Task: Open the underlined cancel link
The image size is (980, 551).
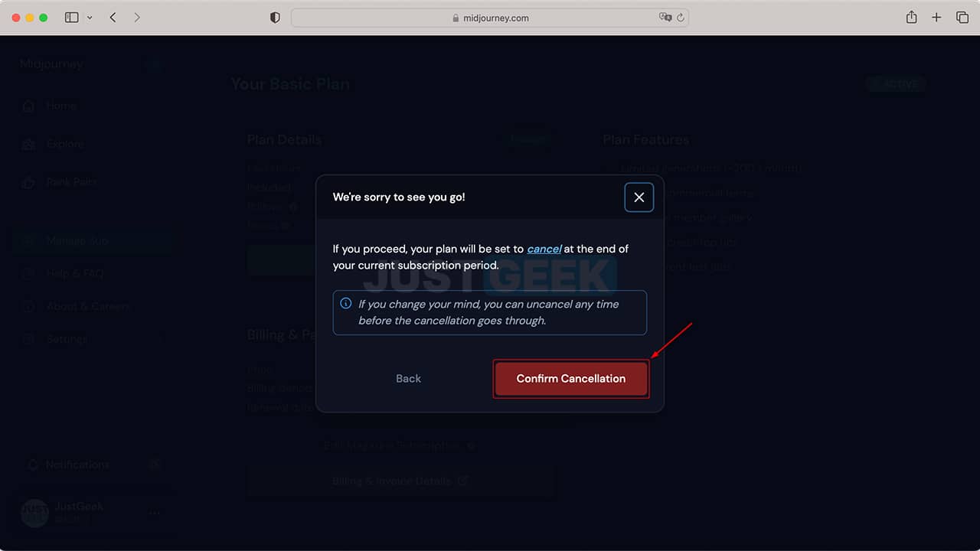Action: coord(544,249)
